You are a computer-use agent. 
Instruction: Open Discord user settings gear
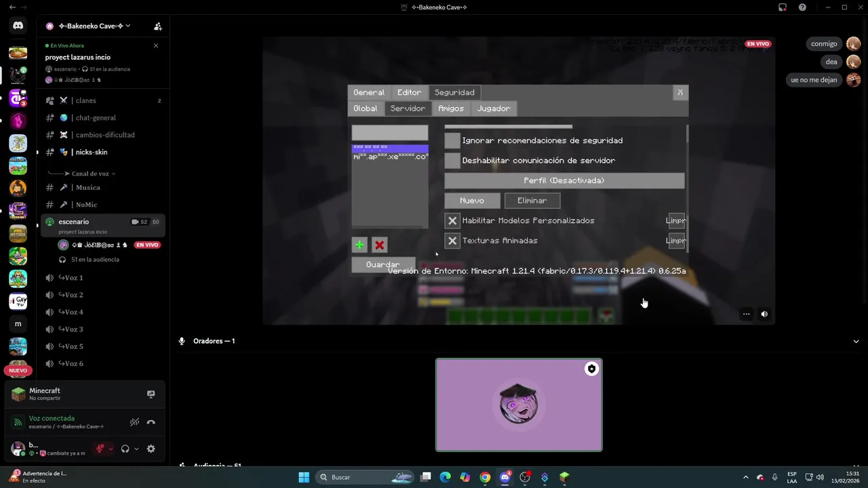151,449
